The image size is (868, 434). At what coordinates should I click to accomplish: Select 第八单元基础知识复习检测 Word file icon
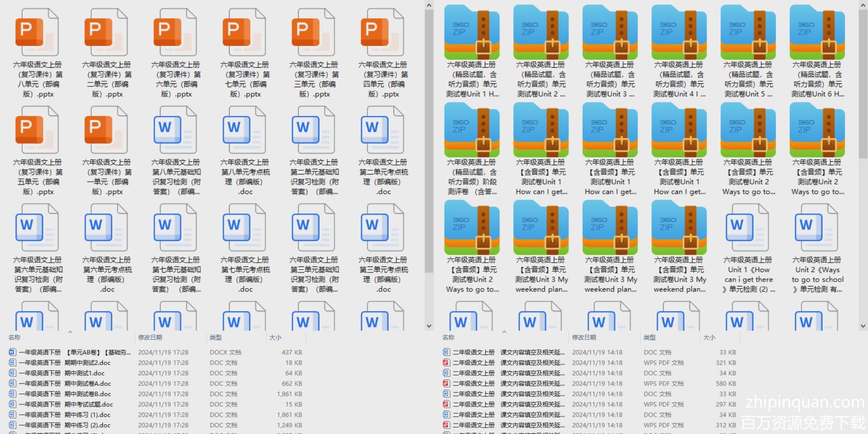[175, 131]
